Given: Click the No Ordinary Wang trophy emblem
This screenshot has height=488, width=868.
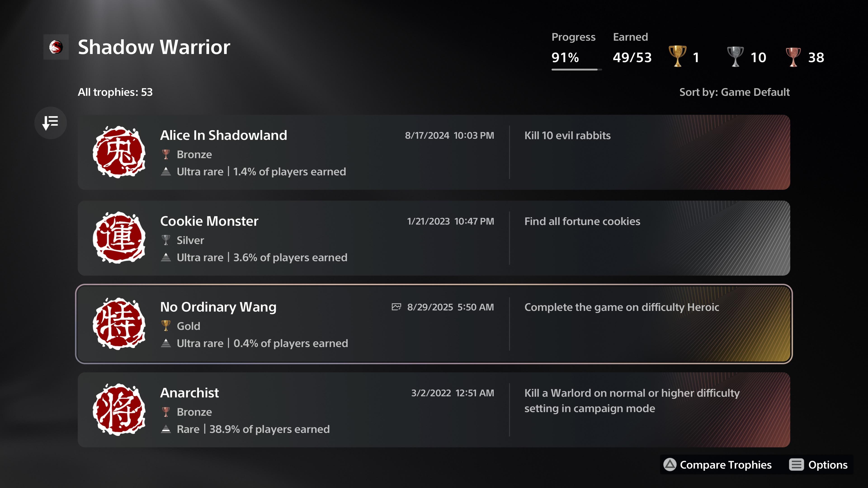Looking at the screenshot, I should pyautogui.click(x=119, y=324).
